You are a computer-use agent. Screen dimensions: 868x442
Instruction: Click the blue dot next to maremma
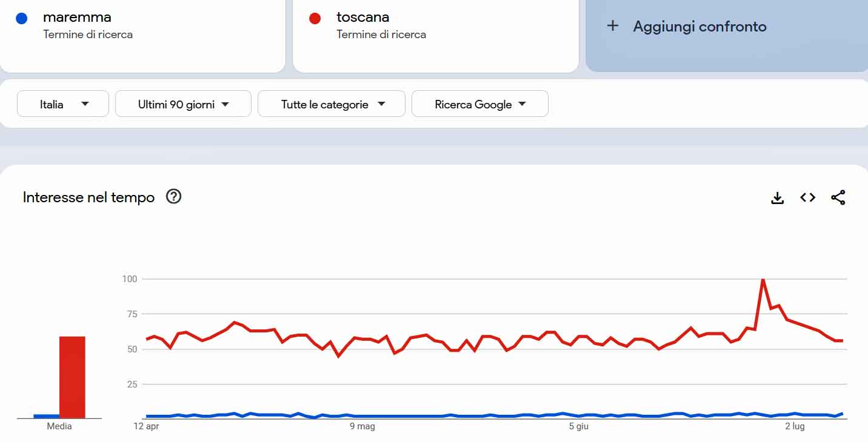tap(22, 19)
